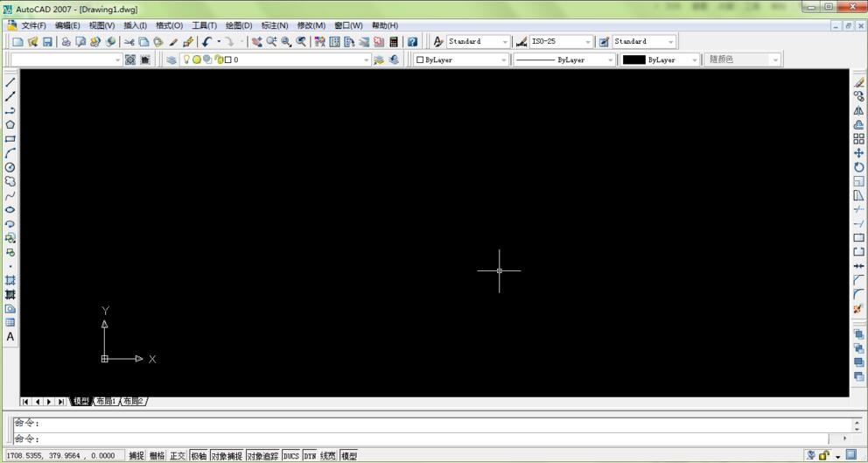Click the black ByLayer lineweight swatch

point(634,60)
